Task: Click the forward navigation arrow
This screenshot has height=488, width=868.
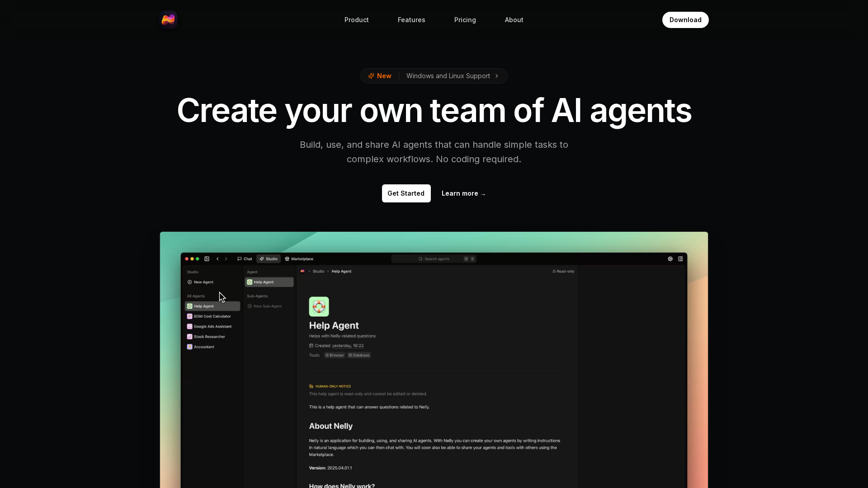Action: coord(226,259)
